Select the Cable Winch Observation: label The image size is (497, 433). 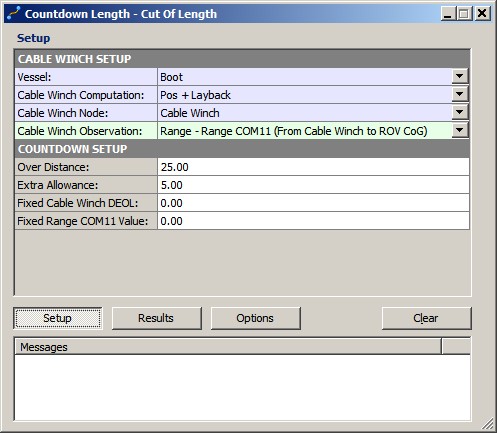tap(80, 131)
